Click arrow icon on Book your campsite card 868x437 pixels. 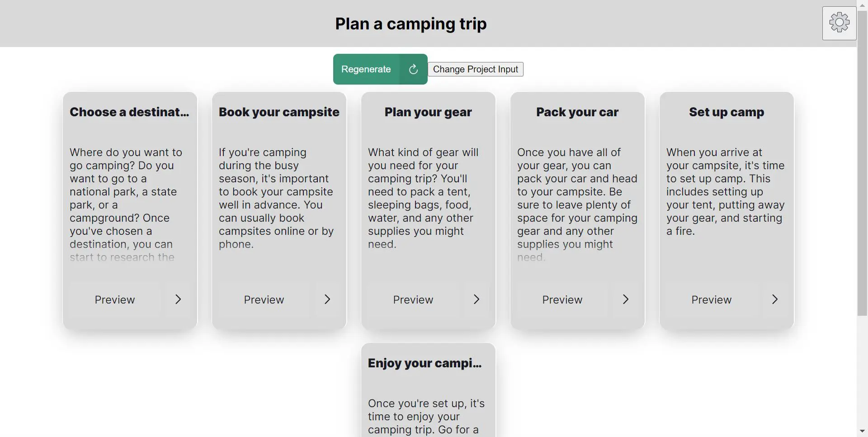click(327, 299)
